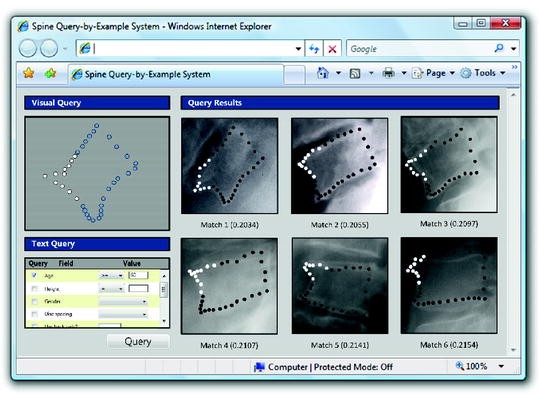Expand the zoom level 100% dropdown

point(501,366)
